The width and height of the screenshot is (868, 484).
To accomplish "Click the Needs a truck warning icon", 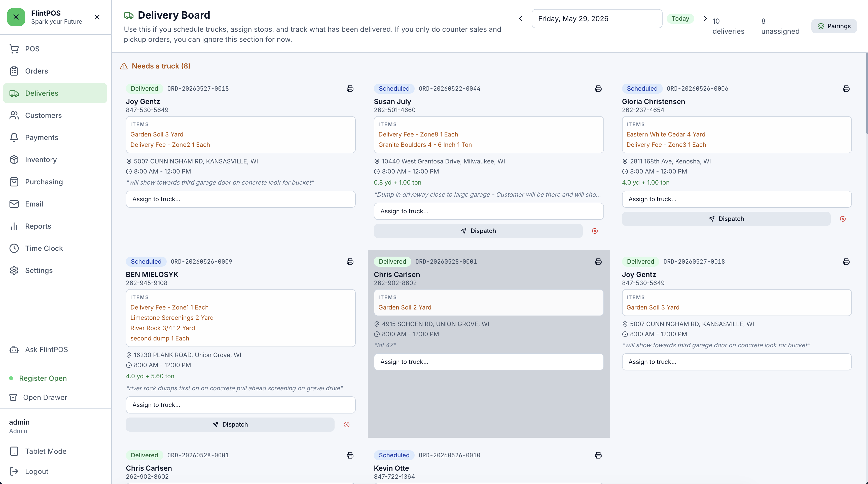I will pos(124,66).
